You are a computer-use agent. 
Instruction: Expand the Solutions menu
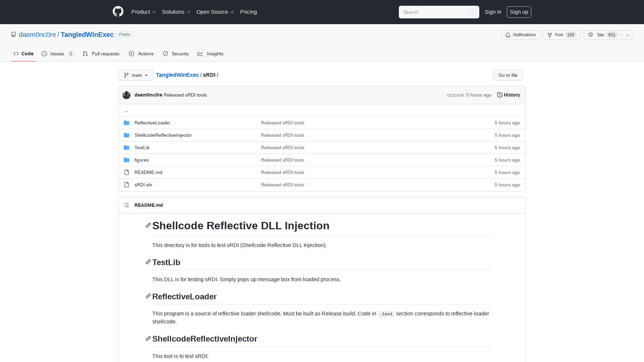tap(176, 12)
